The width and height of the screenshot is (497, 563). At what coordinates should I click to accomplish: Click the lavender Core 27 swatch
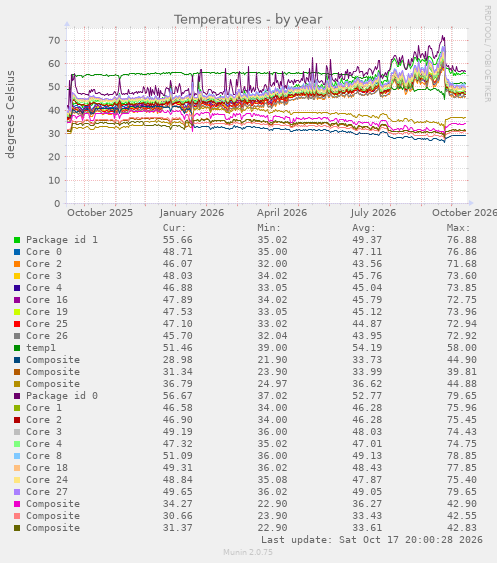pos(17,492)
